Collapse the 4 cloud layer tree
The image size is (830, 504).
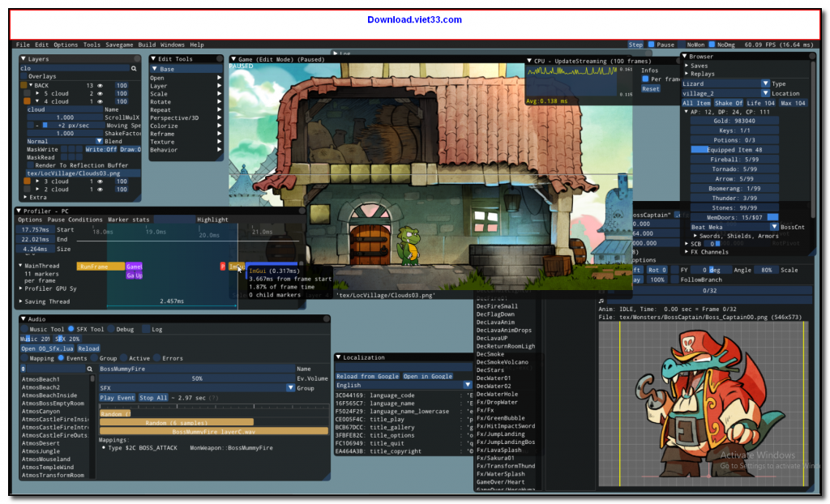(x=37, y=101)
